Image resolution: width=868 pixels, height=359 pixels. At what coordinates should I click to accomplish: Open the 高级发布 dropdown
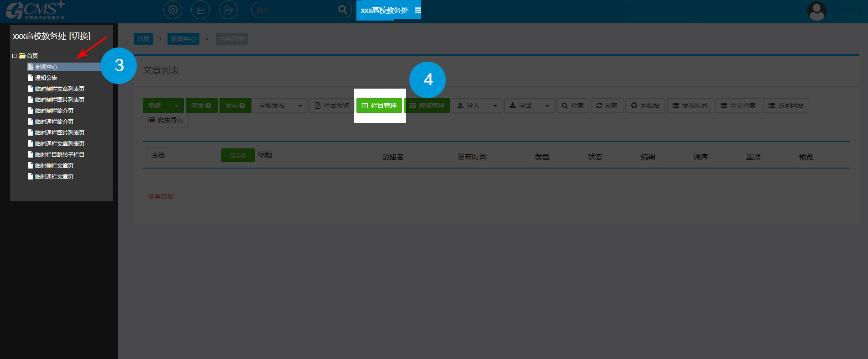[x=280, y=106]
